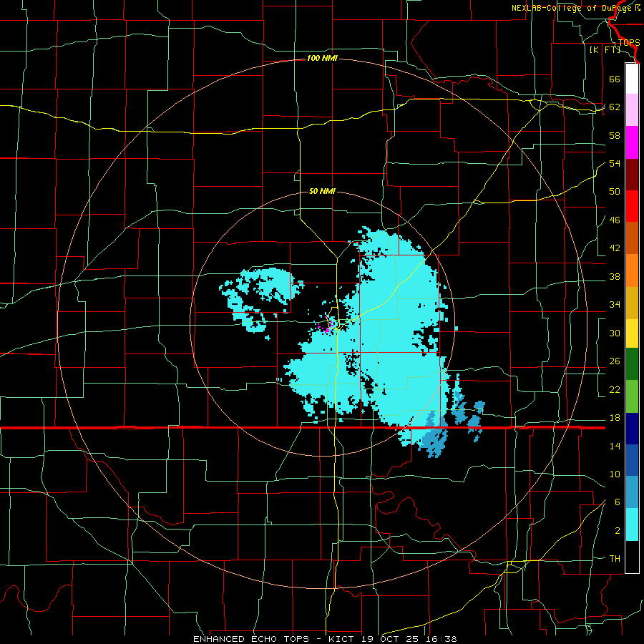The height and width of the screenshot is (644, 644).
Task: Click the white swatch in the tops legend
Action: (x=632, y=79)
